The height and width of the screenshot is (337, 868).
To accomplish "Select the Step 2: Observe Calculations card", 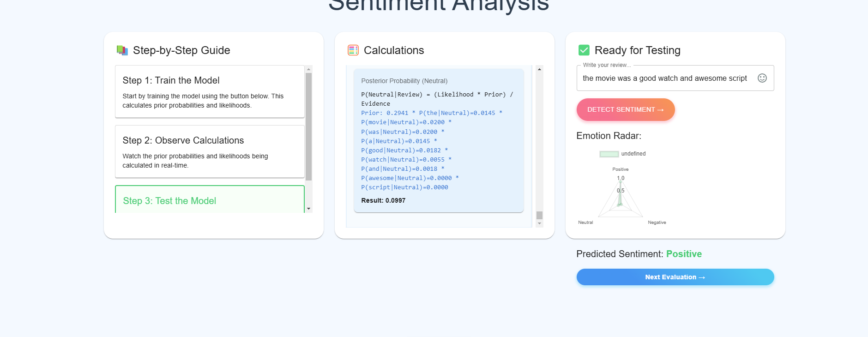I will (x=210, y=152).
